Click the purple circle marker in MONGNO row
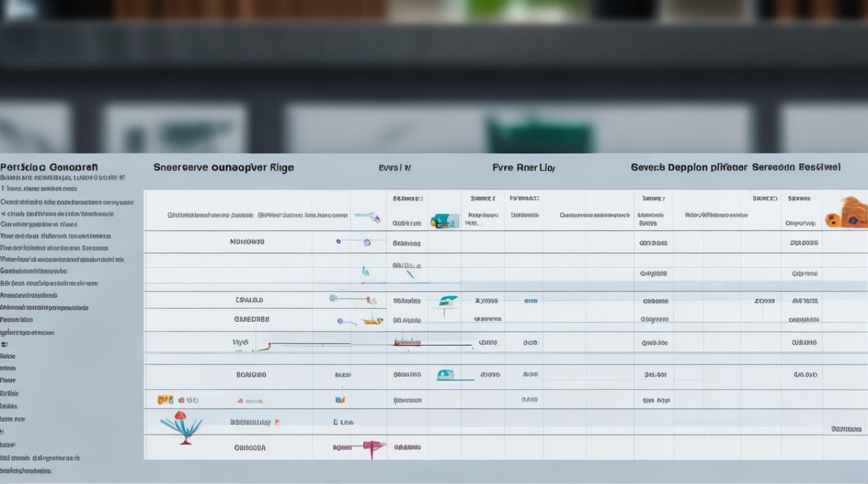 coord(367,243)
